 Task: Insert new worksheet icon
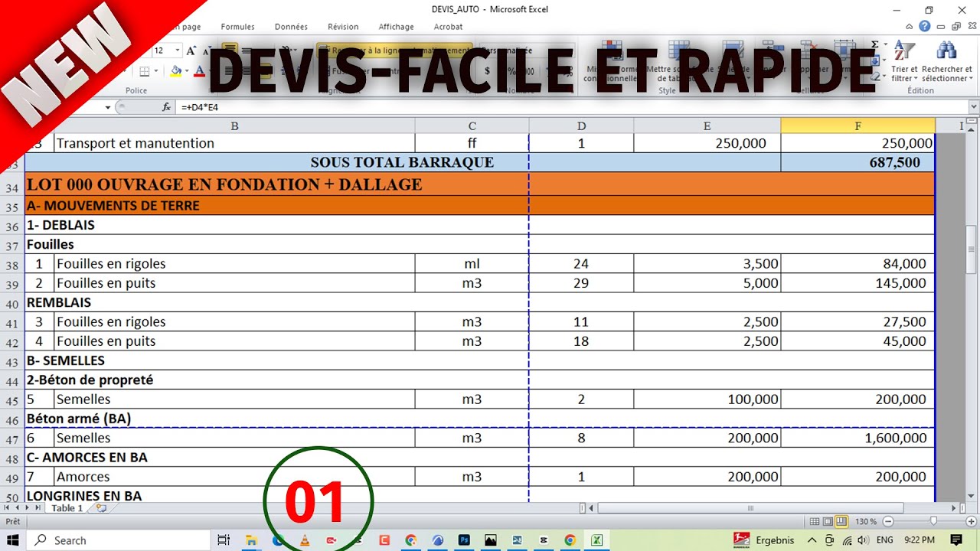click(x=100, y=508)
